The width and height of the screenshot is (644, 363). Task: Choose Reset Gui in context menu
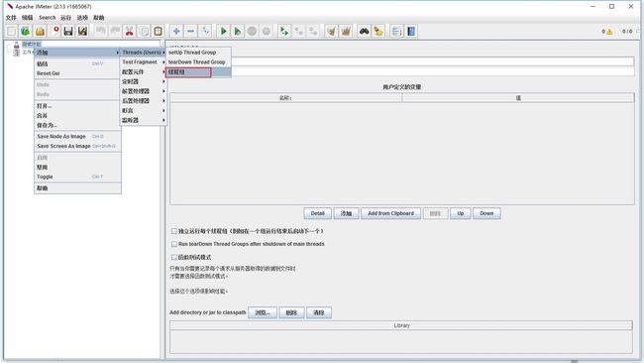point(77,73)
